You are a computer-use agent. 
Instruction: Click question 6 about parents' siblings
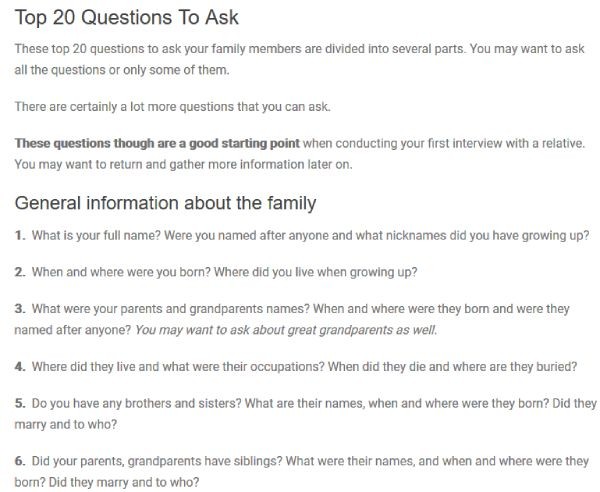pos(302,471)
